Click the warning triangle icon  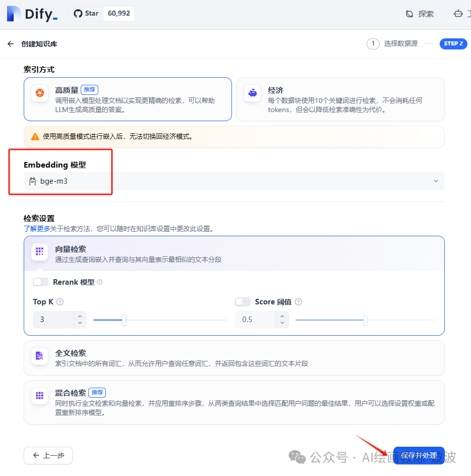click(x=35, y=137)
